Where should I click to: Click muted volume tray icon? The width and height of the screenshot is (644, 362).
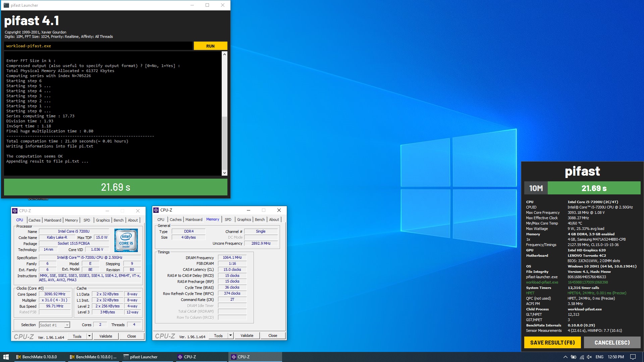[589, 357]
